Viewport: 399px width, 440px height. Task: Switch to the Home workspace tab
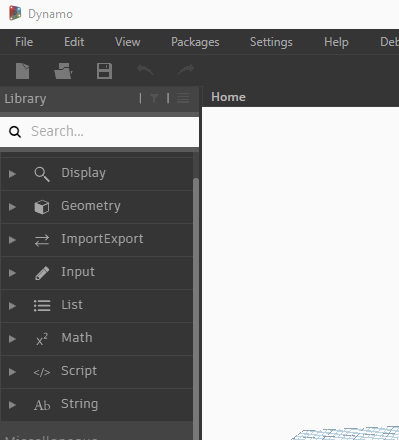tap(228, 97)
